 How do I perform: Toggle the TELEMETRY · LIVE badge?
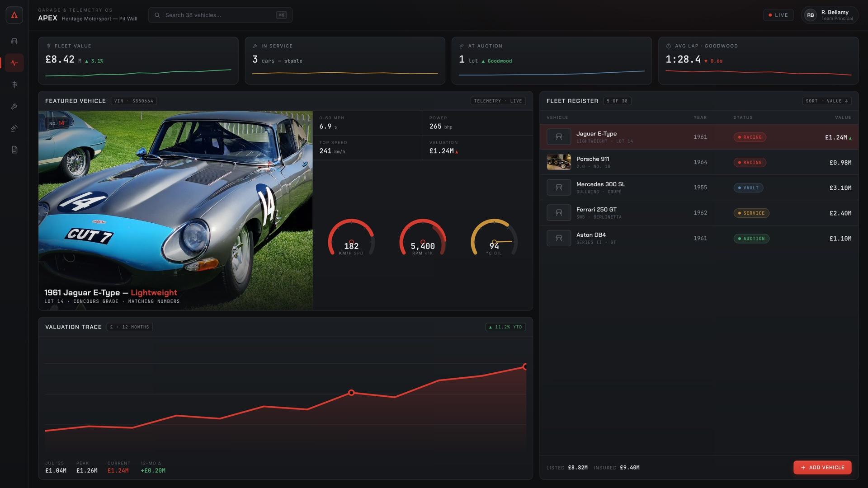click(x=498, y=101)
